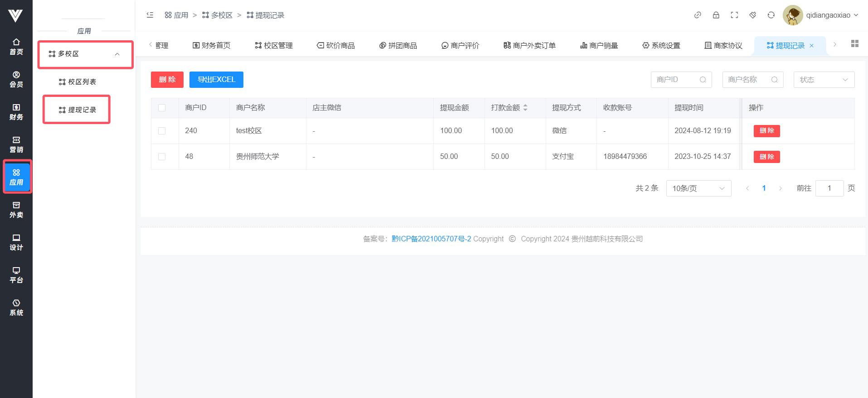This screenshot has width=868, height=398.
Task: Select checkbox for merchant 240 row
Action: click(x=162, y=131)
